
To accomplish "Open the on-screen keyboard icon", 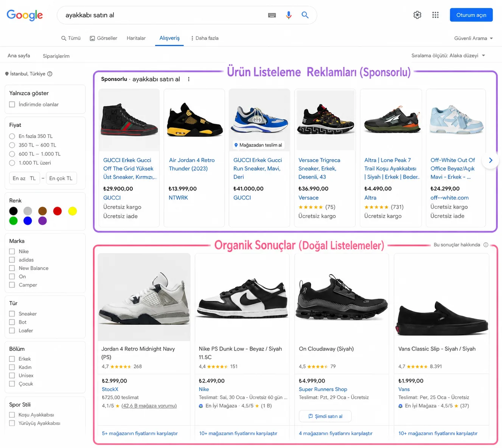I will click(x=272, y=15).
